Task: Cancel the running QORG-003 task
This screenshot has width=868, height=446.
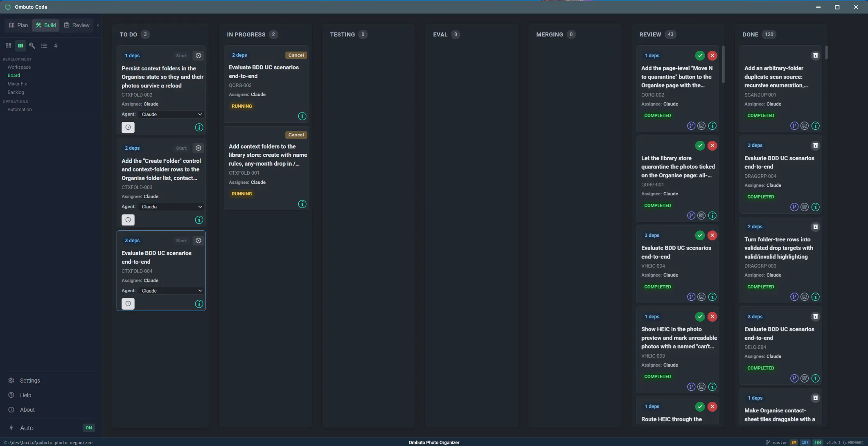Action: (x=296, y=55)
